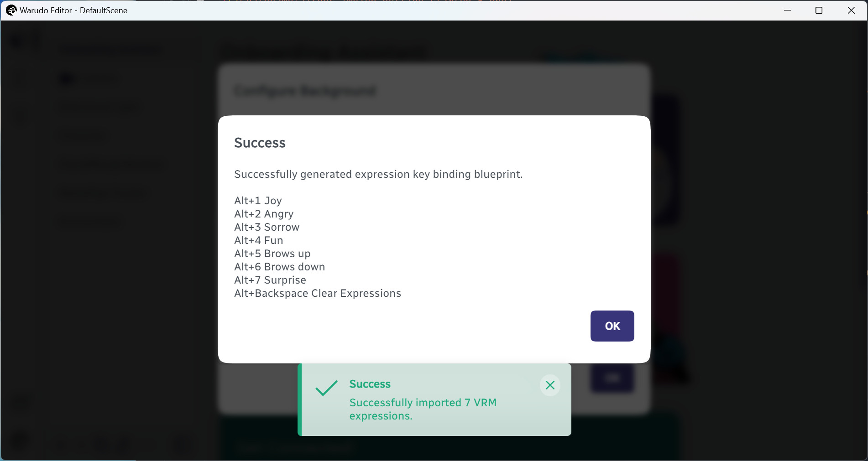The image size is (868, 461).
Task: Click the Alt+Backspace Clear Expressions line
Action: 318,293
